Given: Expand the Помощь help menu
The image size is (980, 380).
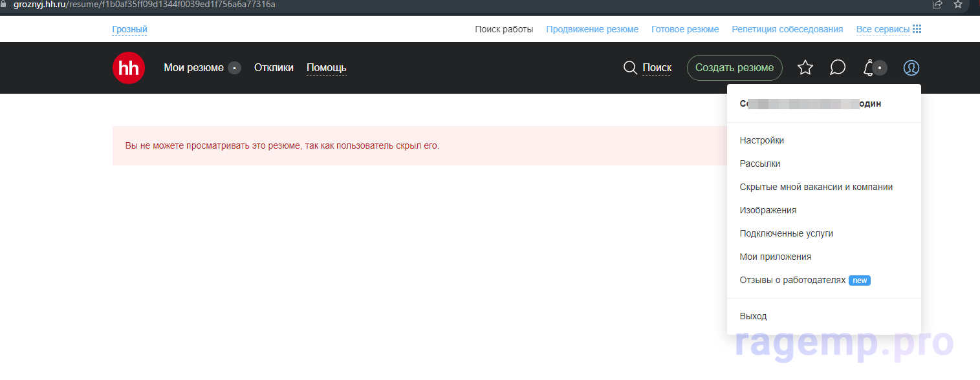Looking at the screenshot, I should (x=326, y=68).
